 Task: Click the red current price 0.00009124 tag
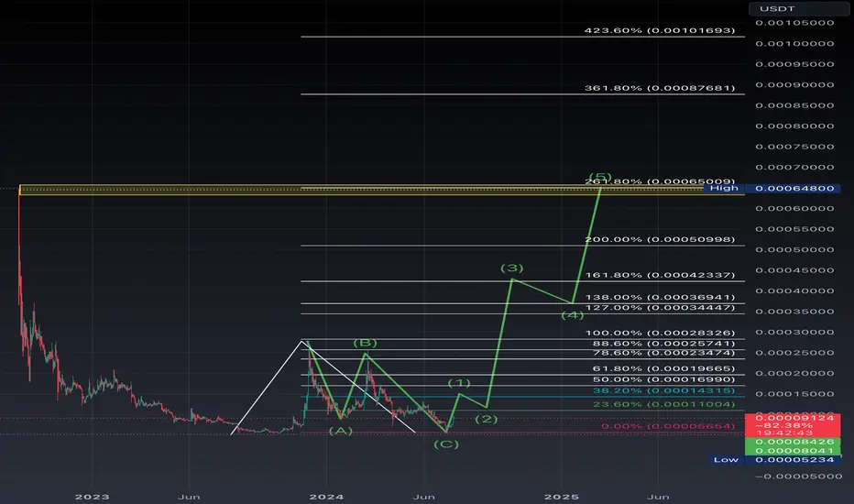point(794,418)
